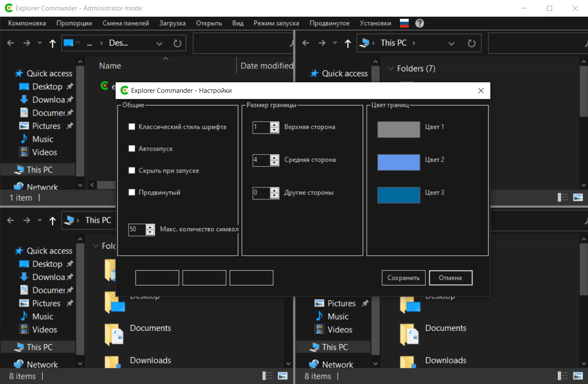This screenshot has height=384, width=588.
Task: Click the Макс. количество символ value field
Action: pos(137,229)
